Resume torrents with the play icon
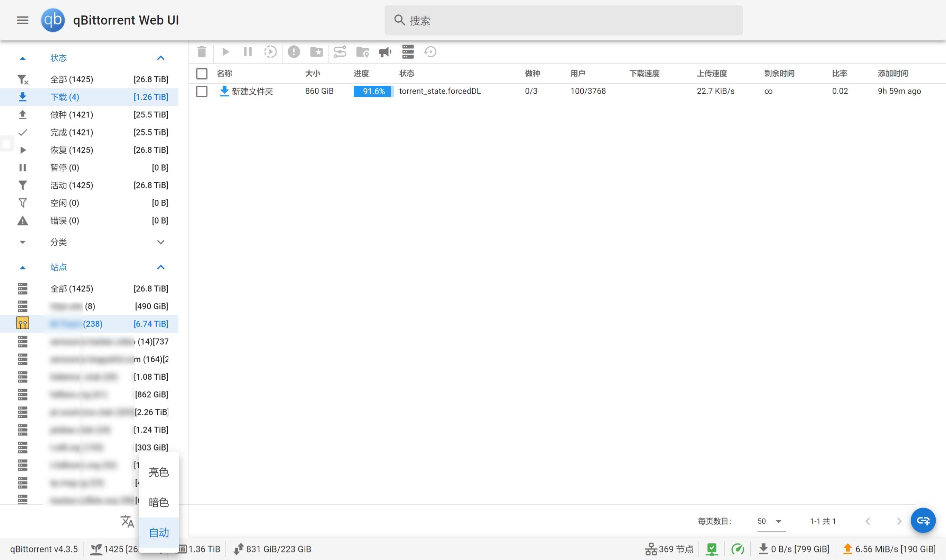 (225, 52)
